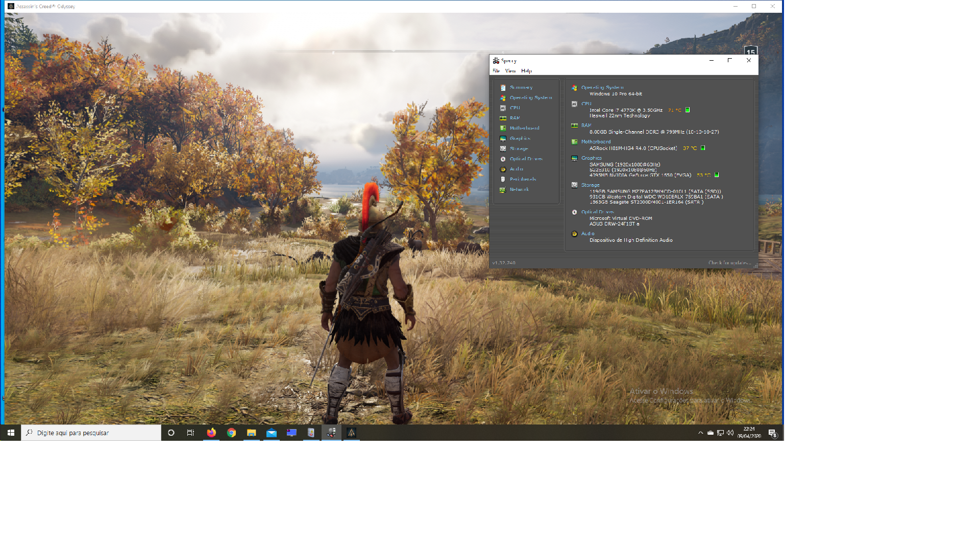This screenshot has width=980, height=551.
Task: Click the NVIDIA GeForce GTX graphics card line
Action: click(640, 175)
